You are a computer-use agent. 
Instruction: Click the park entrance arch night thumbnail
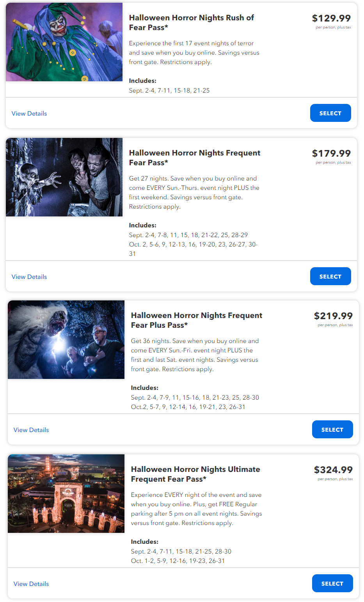(66, 493)
